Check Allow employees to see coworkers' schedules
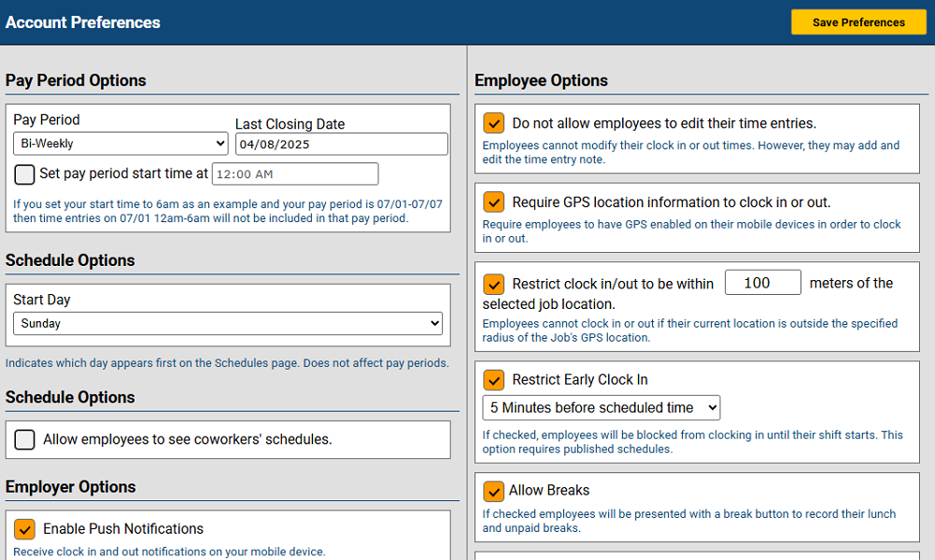Screen dimensions: 935x560 coord(24,440)
